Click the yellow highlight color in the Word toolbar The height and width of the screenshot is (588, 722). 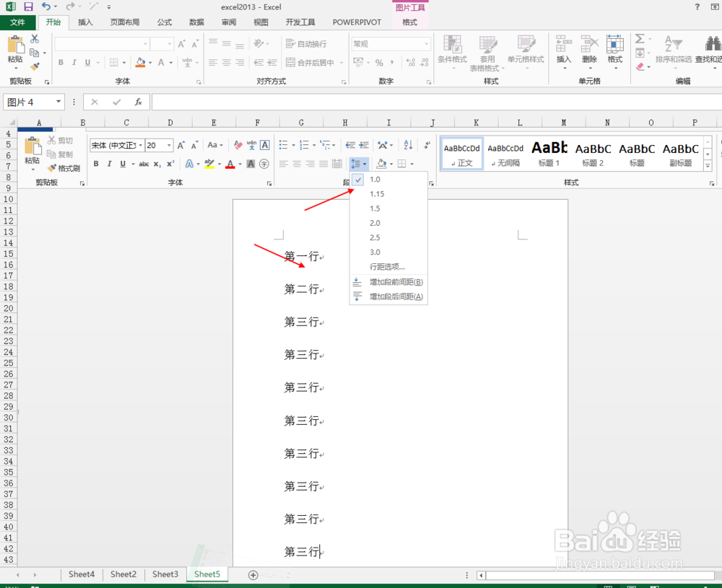coord(209,164)
